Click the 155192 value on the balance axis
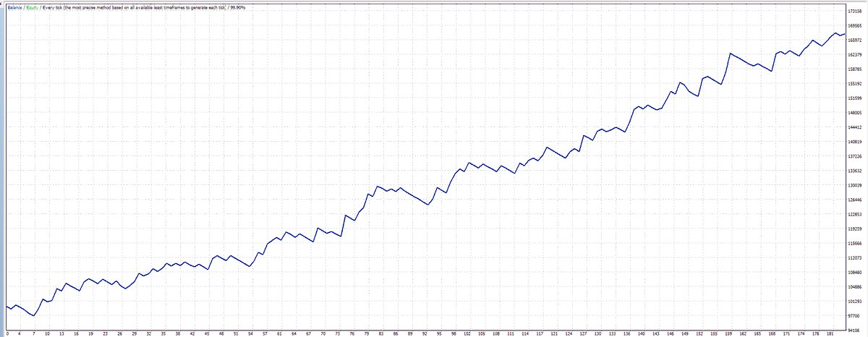Viewport: 868px width, 337px height. [x=855, y=84]
